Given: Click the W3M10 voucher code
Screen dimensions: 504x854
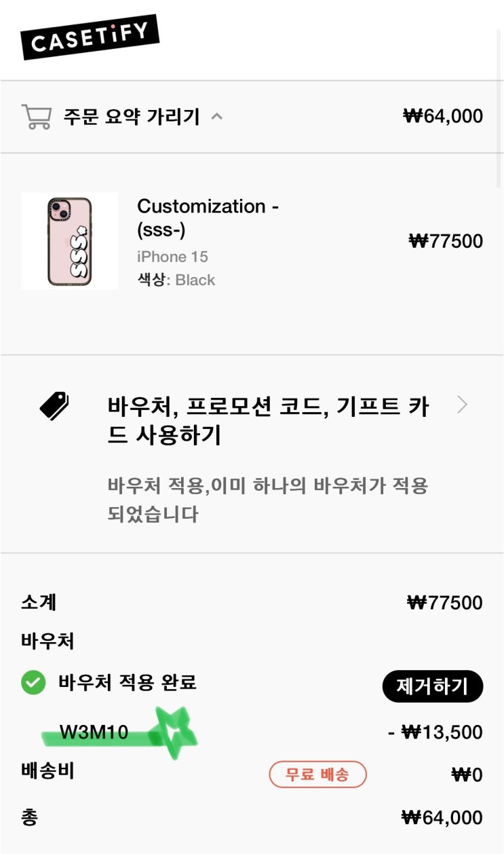Looking at the screenshot, I should [94, 732].
